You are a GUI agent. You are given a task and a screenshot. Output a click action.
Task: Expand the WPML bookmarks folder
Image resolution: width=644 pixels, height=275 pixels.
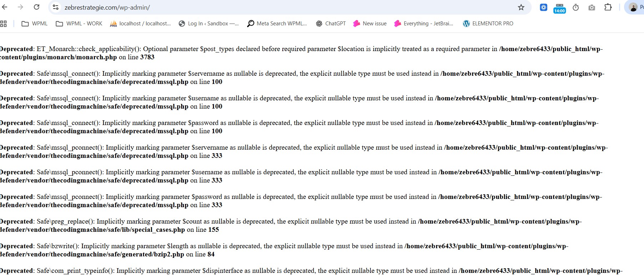[x=35, y=24]
